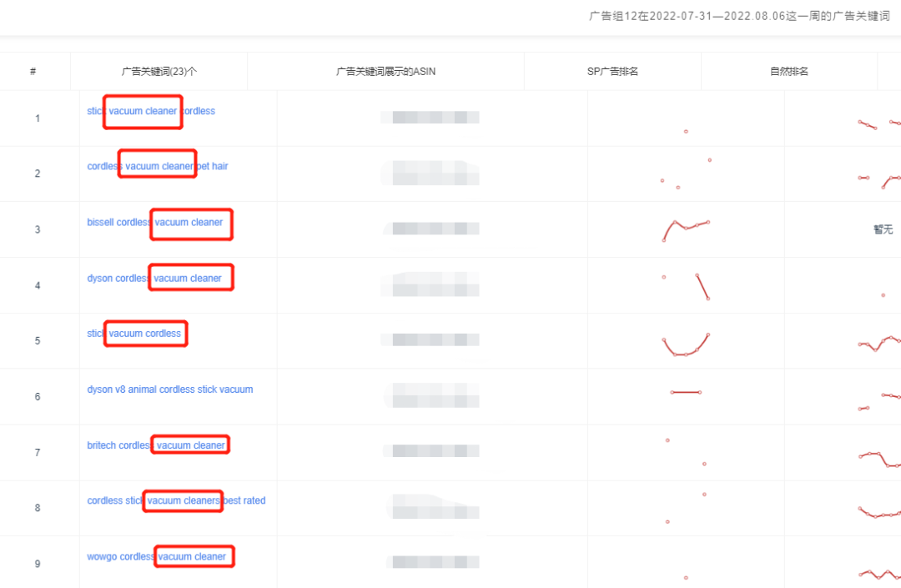Viewport: 901px width, 588px height.
Task: Click '暂无' in bissell row natural rank
Action: pos(883,229)
